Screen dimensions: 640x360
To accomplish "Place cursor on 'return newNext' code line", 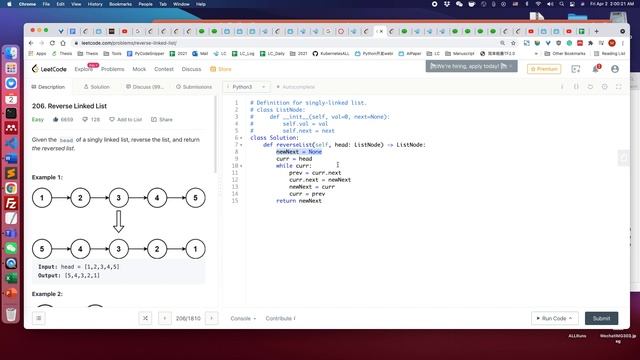I will click(299, 201).
